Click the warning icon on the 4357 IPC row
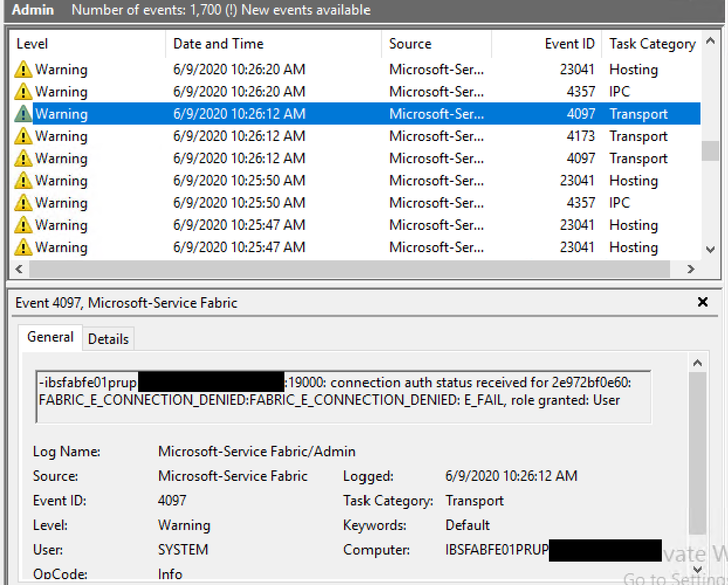The image size is (728, 585). point(23,91)
